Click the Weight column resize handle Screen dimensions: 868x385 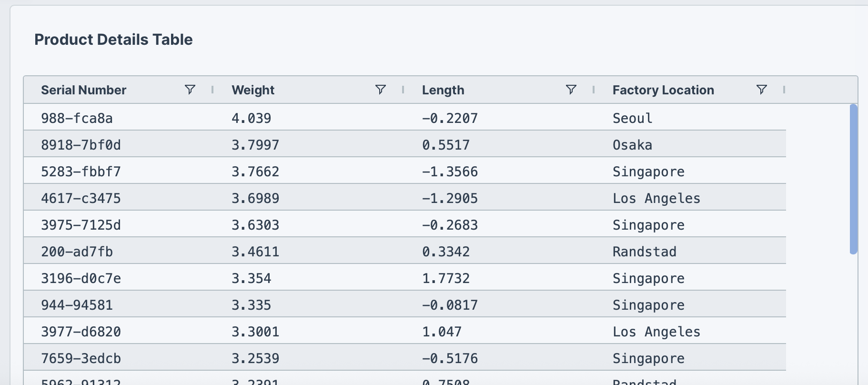tap(403, 90)
